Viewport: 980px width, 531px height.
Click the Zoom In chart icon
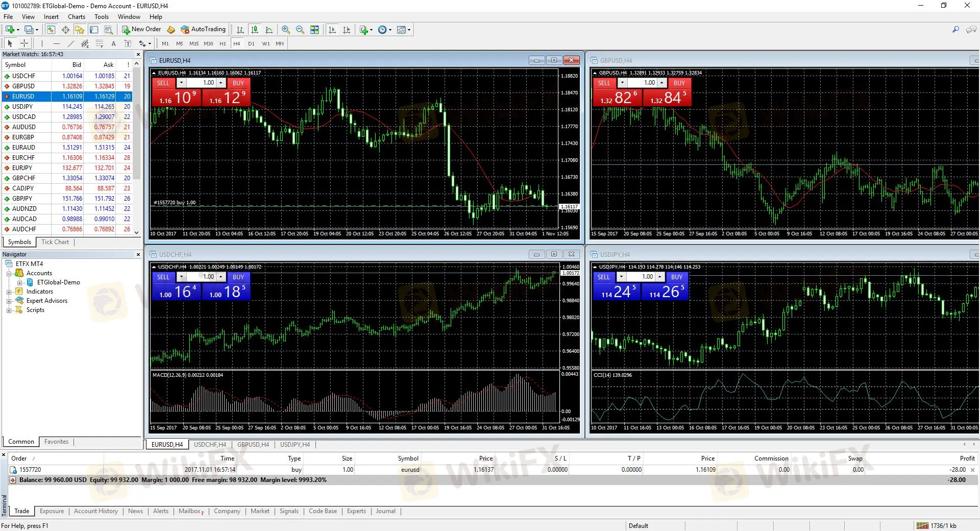(x=286, y=30)
